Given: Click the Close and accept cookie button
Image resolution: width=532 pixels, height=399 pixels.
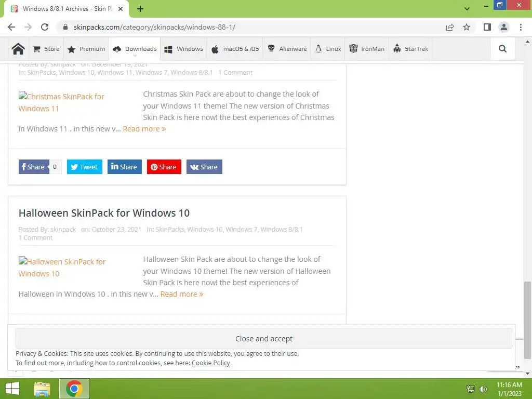Looking at the screenshot, I should pos(263,338).
